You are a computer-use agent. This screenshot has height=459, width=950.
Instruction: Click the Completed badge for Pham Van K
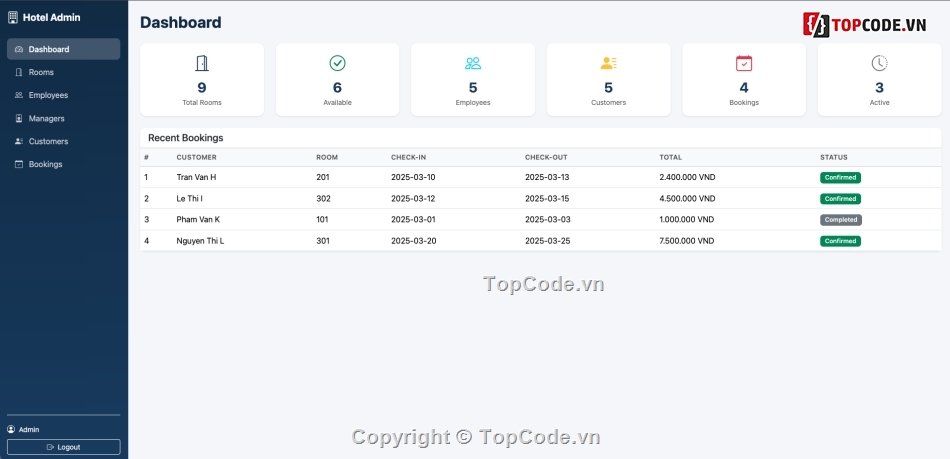(841, 220)
